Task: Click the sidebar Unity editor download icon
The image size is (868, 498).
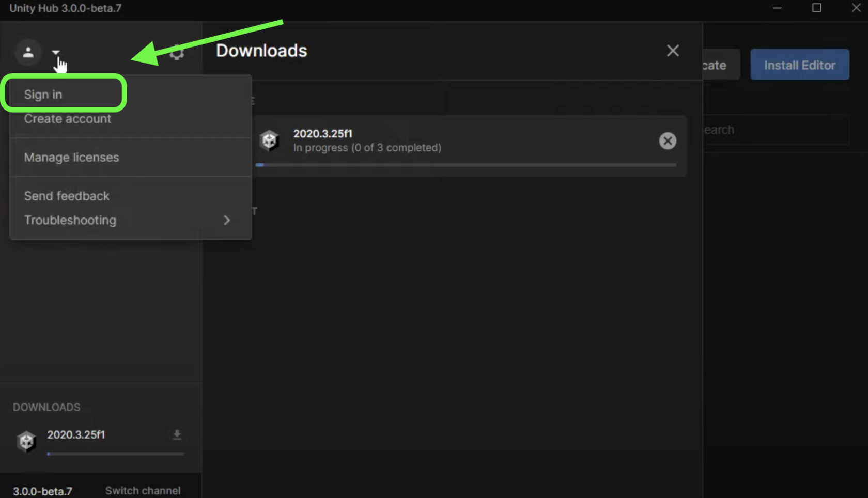Action: (26, 441)
